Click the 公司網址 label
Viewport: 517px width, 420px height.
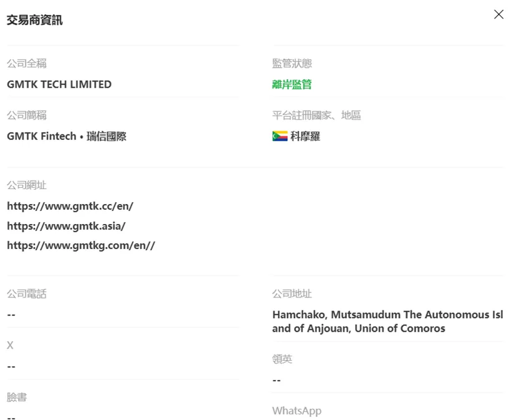pos(27,185)
